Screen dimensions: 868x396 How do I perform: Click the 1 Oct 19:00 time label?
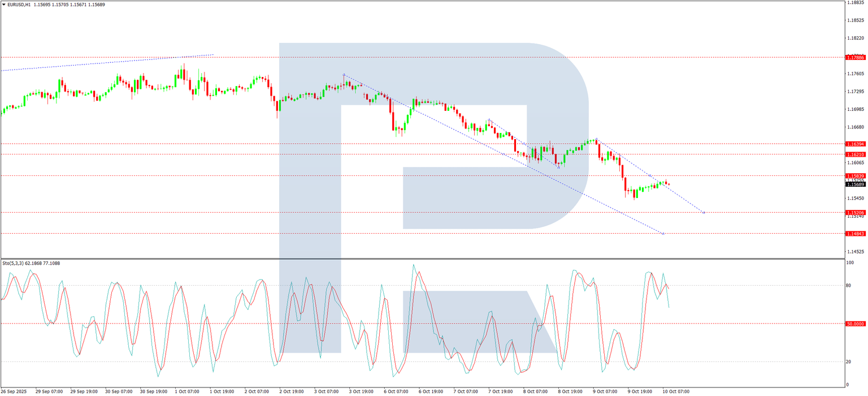223,391
